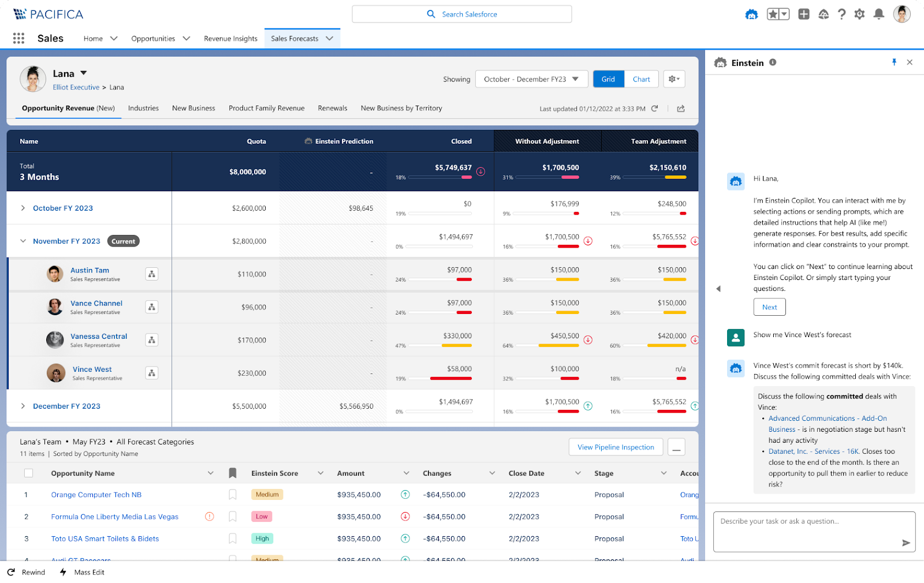Expand December FY 2023 row
Viewport: 924px width, 583px height.
(23, 406)
